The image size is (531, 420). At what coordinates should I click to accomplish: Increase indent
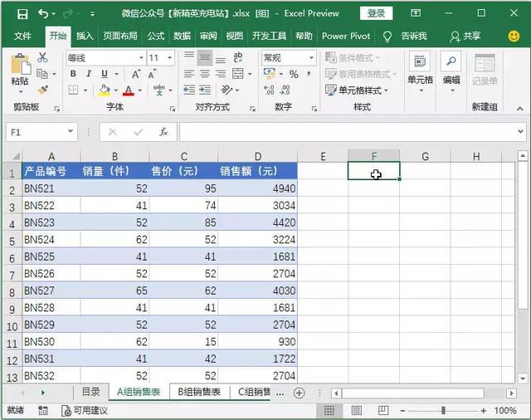(x=205, y=90)
